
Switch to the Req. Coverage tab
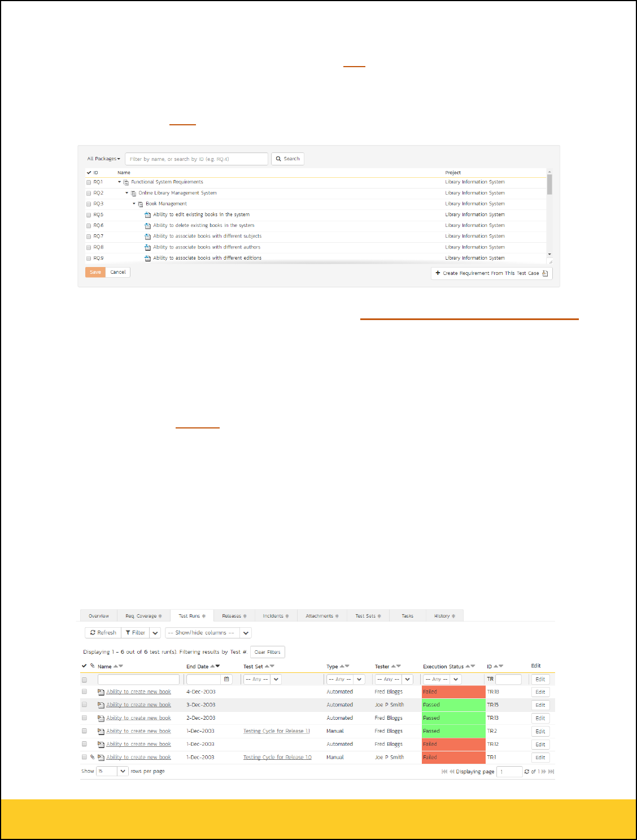coord(143,616)
